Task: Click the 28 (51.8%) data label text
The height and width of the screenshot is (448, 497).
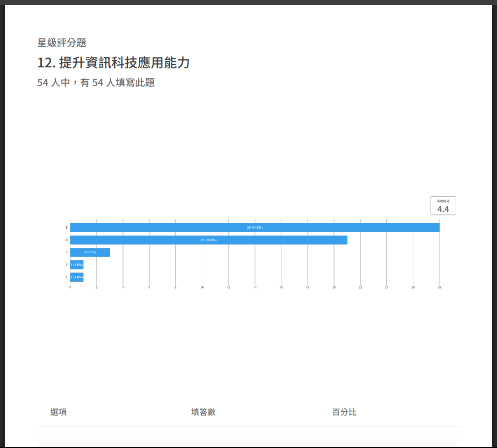Action: 255,228
